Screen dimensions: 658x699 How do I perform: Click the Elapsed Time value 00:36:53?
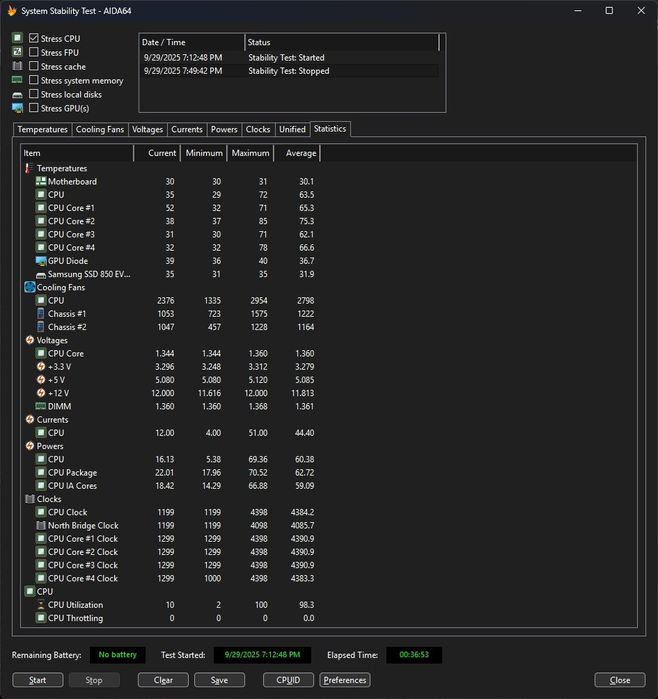[x=414, y=655]
